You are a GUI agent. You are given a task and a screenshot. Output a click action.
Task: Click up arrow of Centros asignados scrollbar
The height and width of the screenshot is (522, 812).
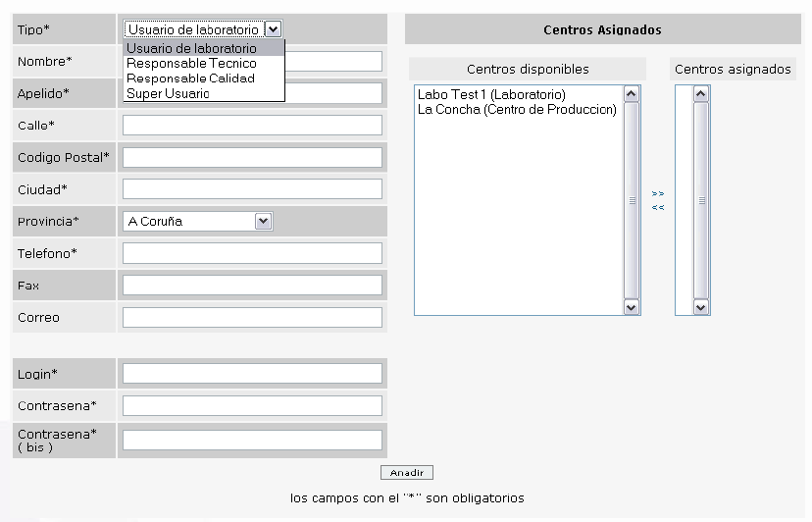[700, 94]
